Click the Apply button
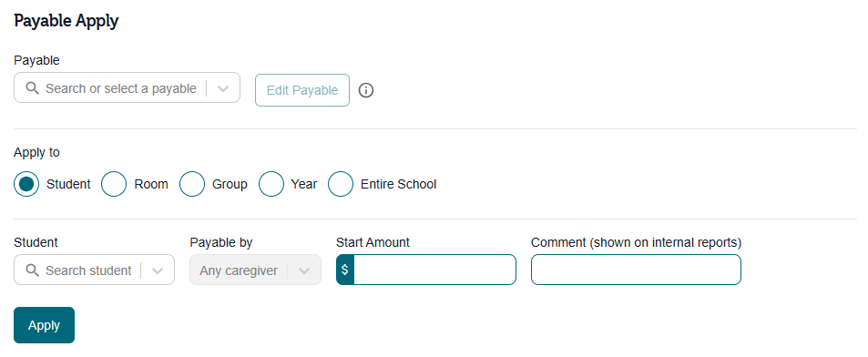 [45, 325]
